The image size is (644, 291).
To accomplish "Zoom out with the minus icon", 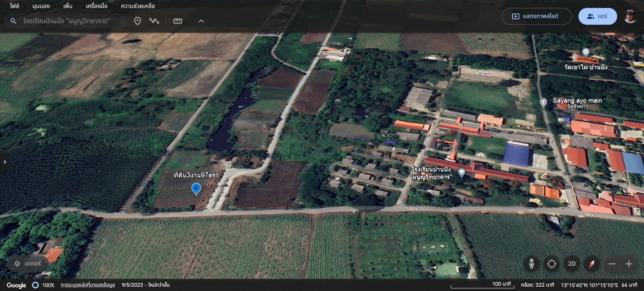I will click(612, 264).
